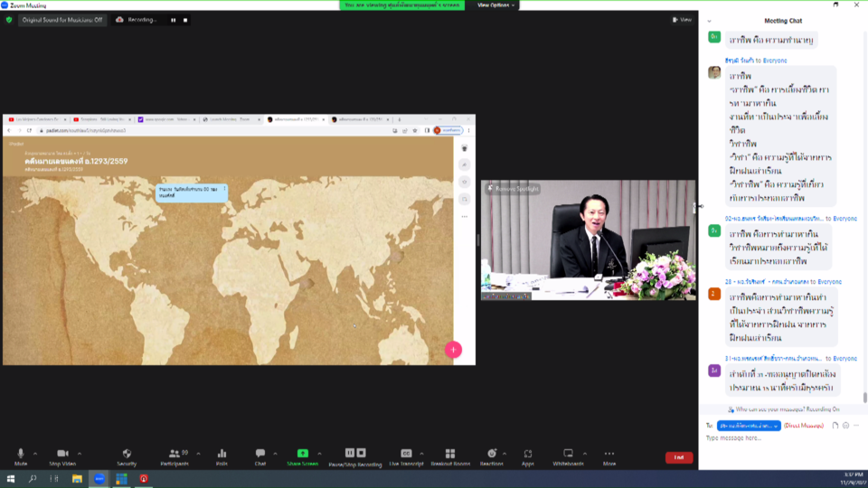Open the Windows Start menu
The height and width of the screenshot is (488, 868).
11,479
